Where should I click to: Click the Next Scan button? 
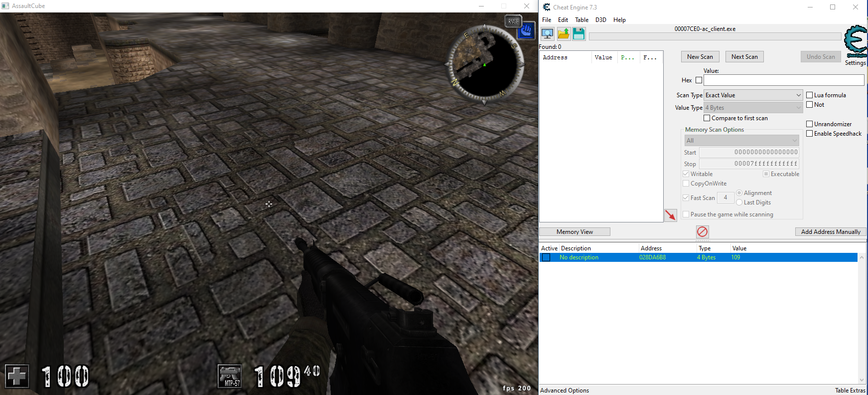[744, 57]
